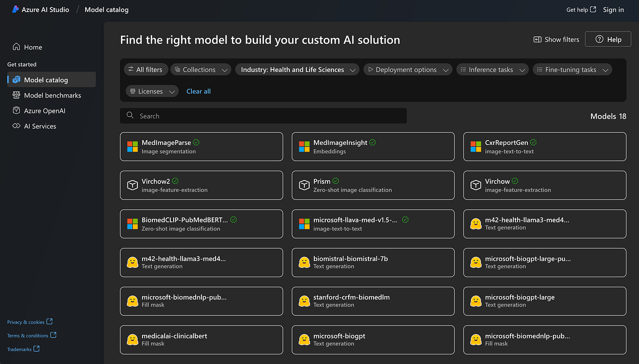Go to Home in the sidebar
Screen dimensions: 639x364
click(x=51, y=47)
